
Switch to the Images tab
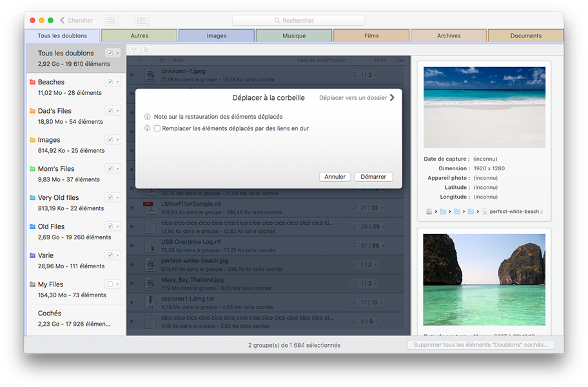pyautogui.click(x=217, y=35)
